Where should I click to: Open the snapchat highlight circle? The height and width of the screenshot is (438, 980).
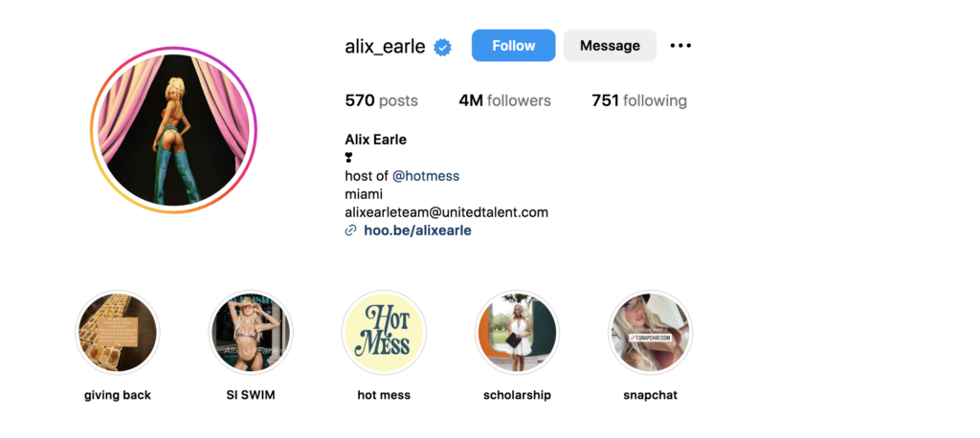click(x=650, y=332)
